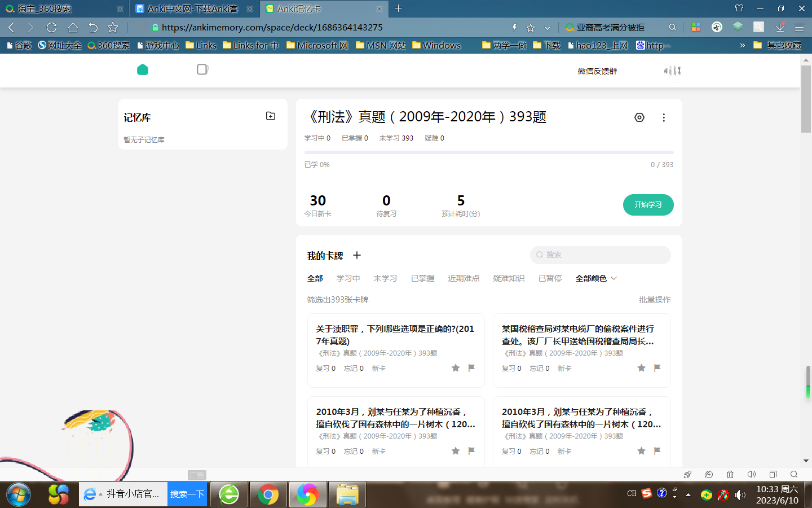Show hidden system tray icons
Viewport: 812px width, 508px height.
coord(688,494)
